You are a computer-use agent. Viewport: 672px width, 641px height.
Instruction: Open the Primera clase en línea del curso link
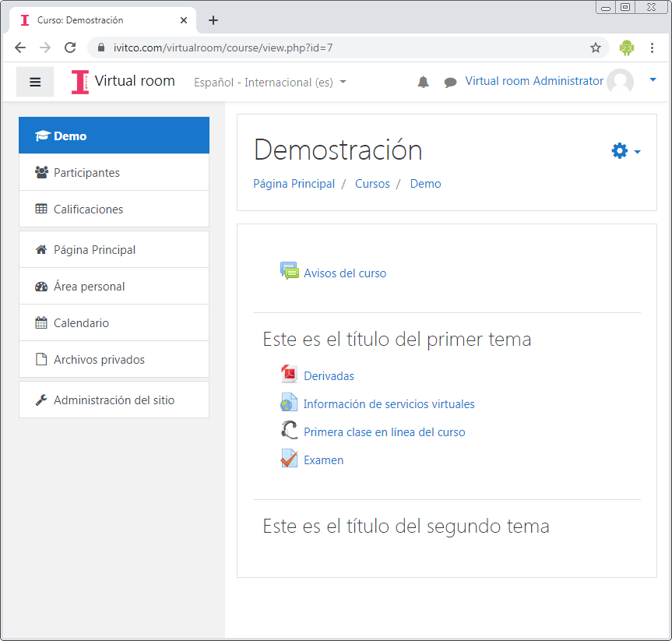pyautogui.click(x=384, y=431)
